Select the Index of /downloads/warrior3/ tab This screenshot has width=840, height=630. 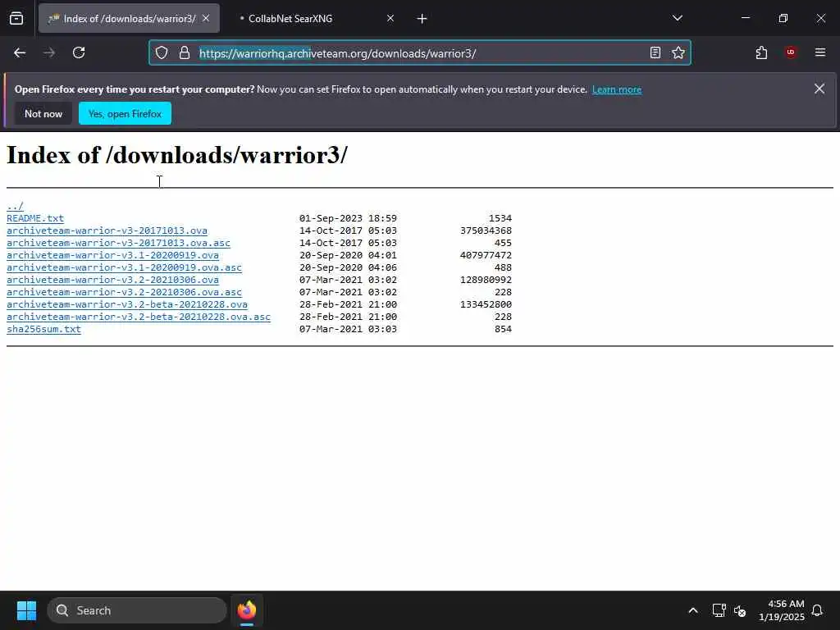(x=129, y=18)
